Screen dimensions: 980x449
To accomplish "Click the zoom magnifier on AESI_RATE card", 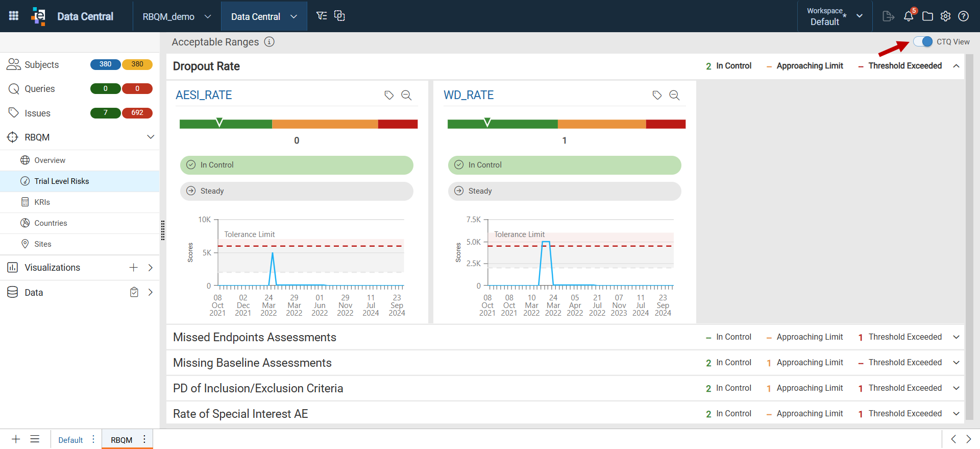I will (x=406, y=95).
